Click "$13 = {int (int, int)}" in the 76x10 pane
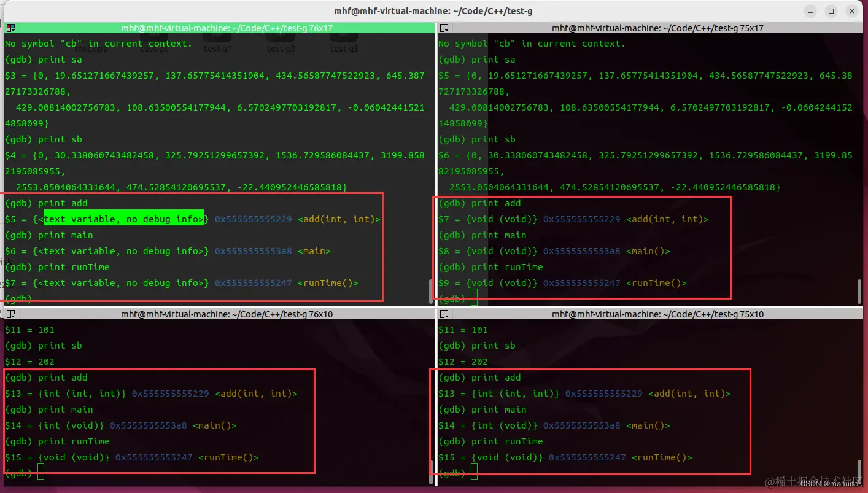Image resolution: width=868 pixels, height=493 pixels. (x=66, y=394)
